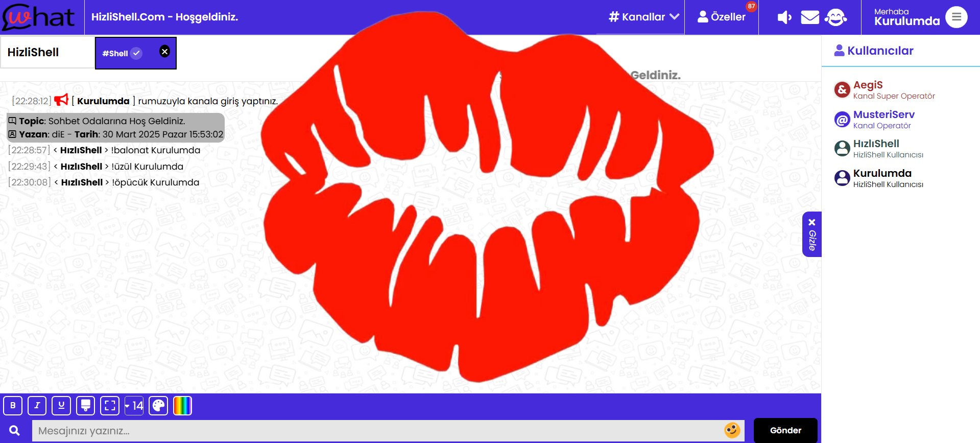Toggle underline text formatting

[x=61, y=406]
